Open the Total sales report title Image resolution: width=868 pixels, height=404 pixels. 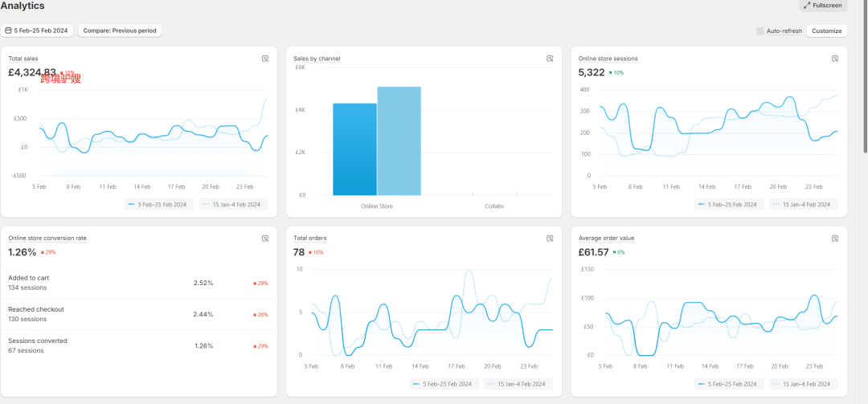point(23,58)
